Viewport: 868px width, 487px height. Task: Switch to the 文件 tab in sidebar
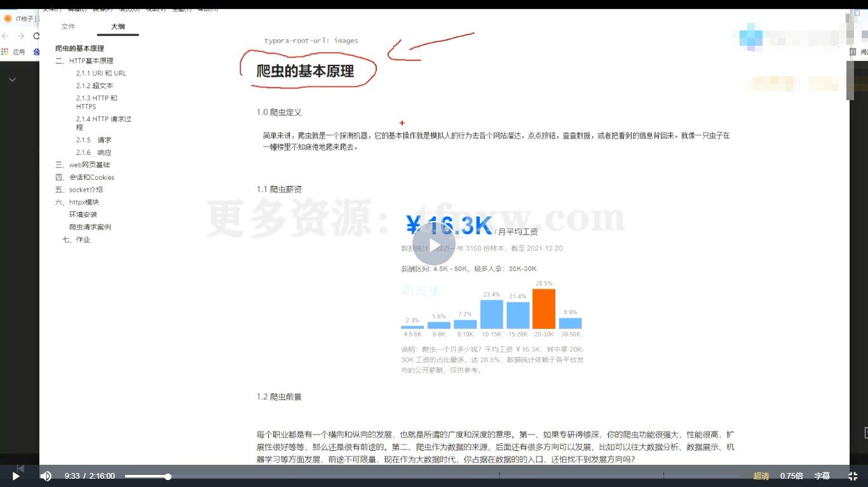coord(69,27)
